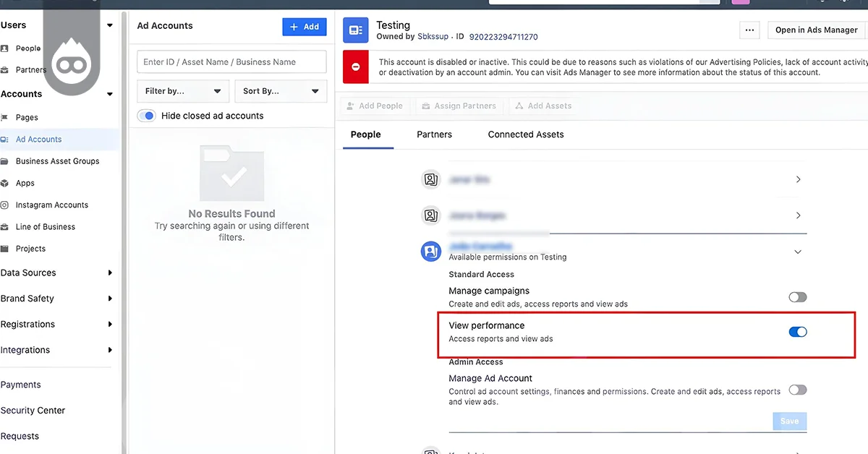Enable the Manage campaigns toggle
Screen dimensions: 868x454
(798, 296)
